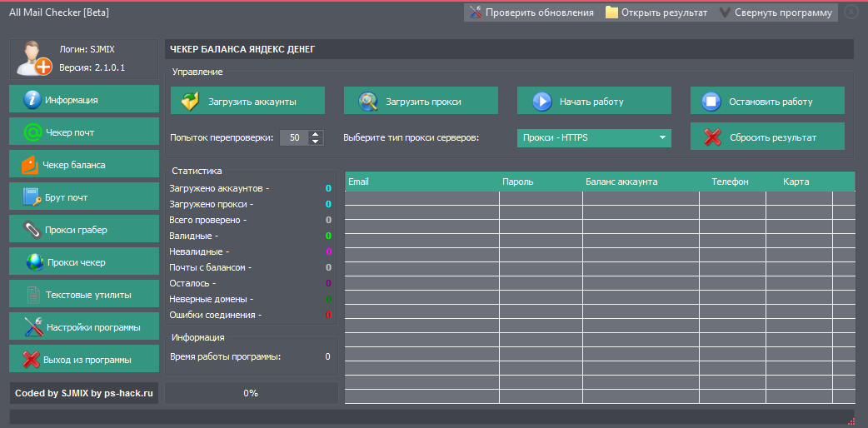Click the Невалидные statistic label

199,251
